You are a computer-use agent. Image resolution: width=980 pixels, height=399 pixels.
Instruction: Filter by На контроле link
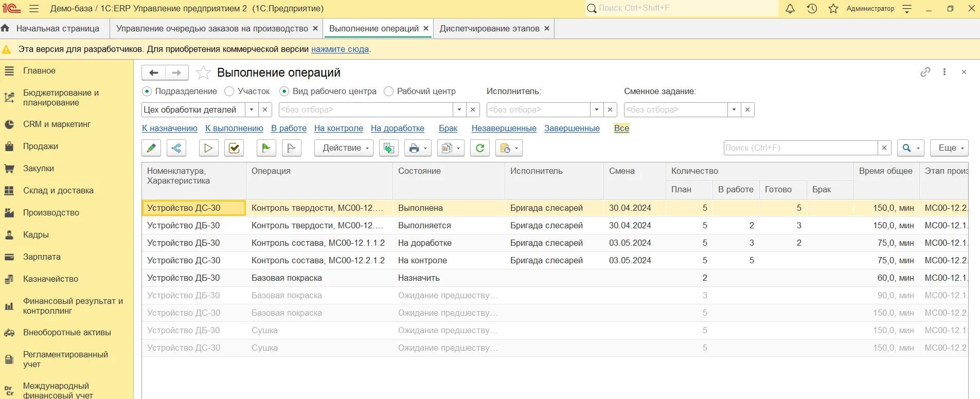(x=338, y=129)
